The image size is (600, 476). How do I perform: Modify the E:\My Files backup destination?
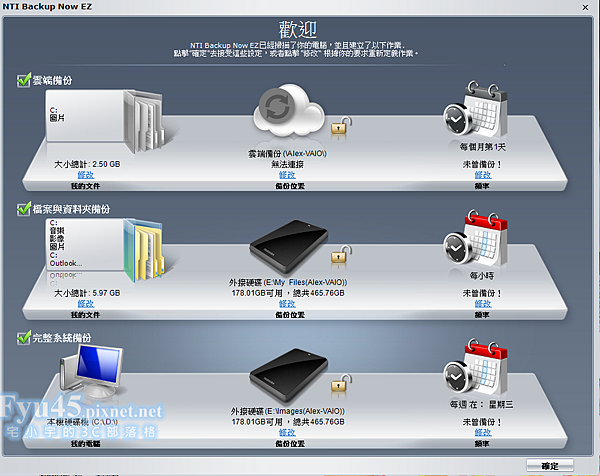[x=287, y=303]
